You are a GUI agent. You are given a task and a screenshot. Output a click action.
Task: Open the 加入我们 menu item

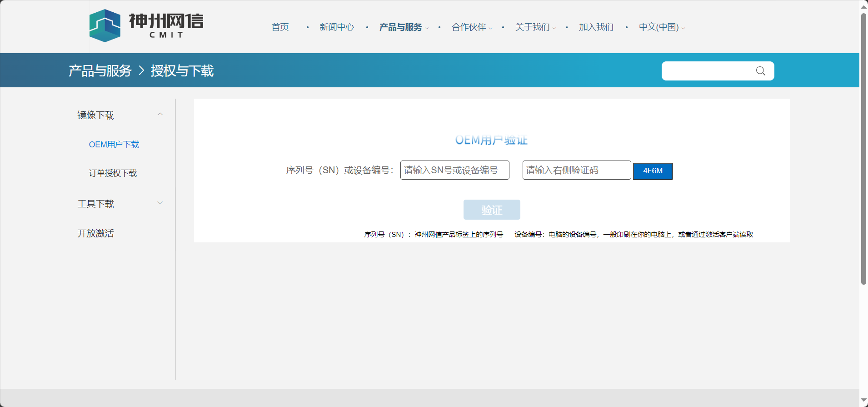(596, 27)
